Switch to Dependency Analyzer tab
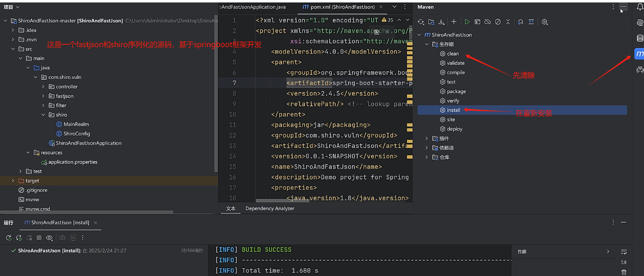The height and width of the screenshot is (276, 644). pos(270,208)
